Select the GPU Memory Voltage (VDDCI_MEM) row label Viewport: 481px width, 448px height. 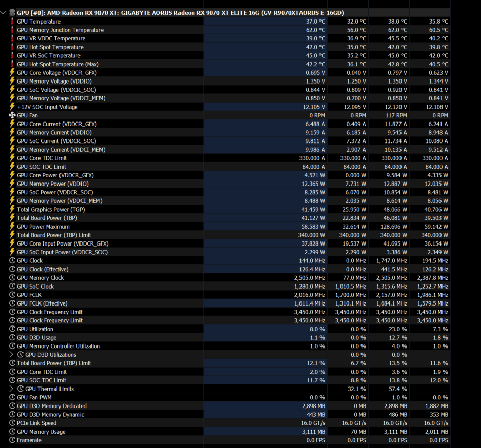[x=61, y=98]
